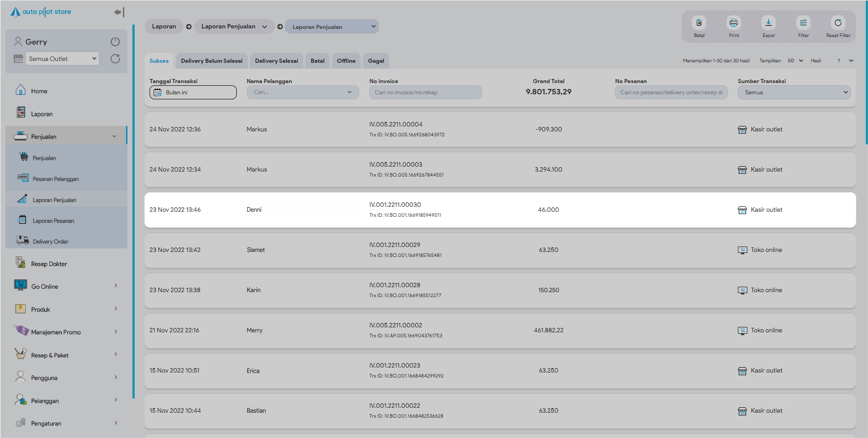Click the refresh outlet icon
The height and width of the screenshot is (438, 868).
coord(115,59)
